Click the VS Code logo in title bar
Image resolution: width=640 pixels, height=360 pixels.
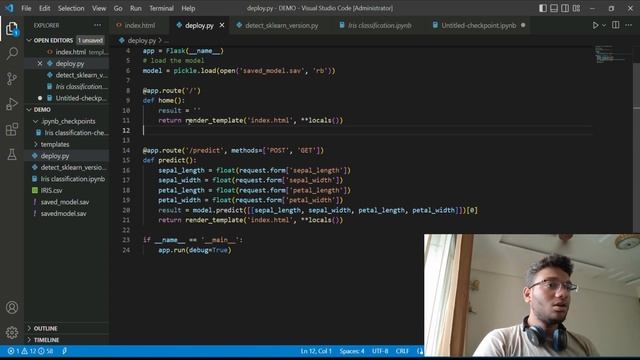[9, 8]
